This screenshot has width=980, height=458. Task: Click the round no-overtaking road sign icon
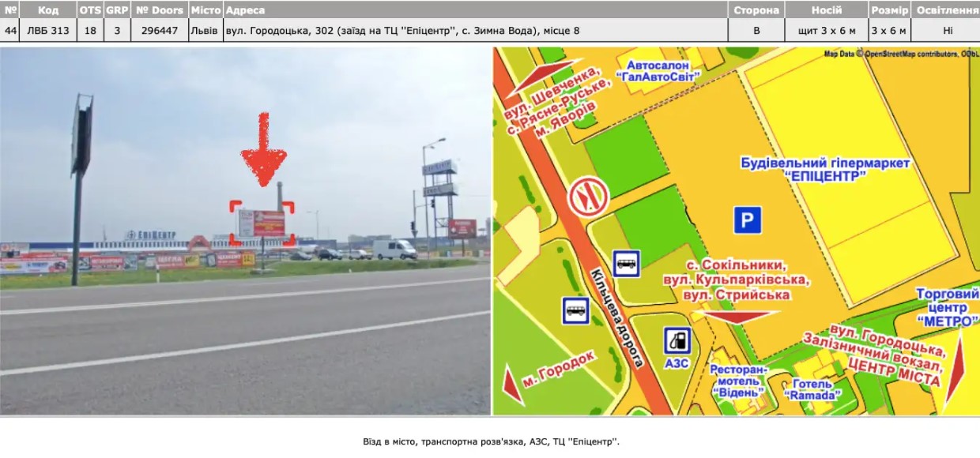tap(588, 196)
